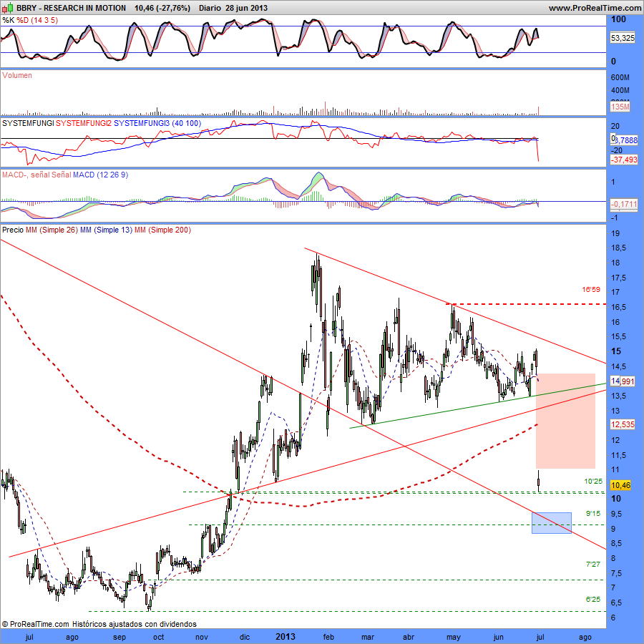The width and height of the screenshot is (644, 644).
Task: Select the 10'25 support level label
Action: [x=593, y=481]
